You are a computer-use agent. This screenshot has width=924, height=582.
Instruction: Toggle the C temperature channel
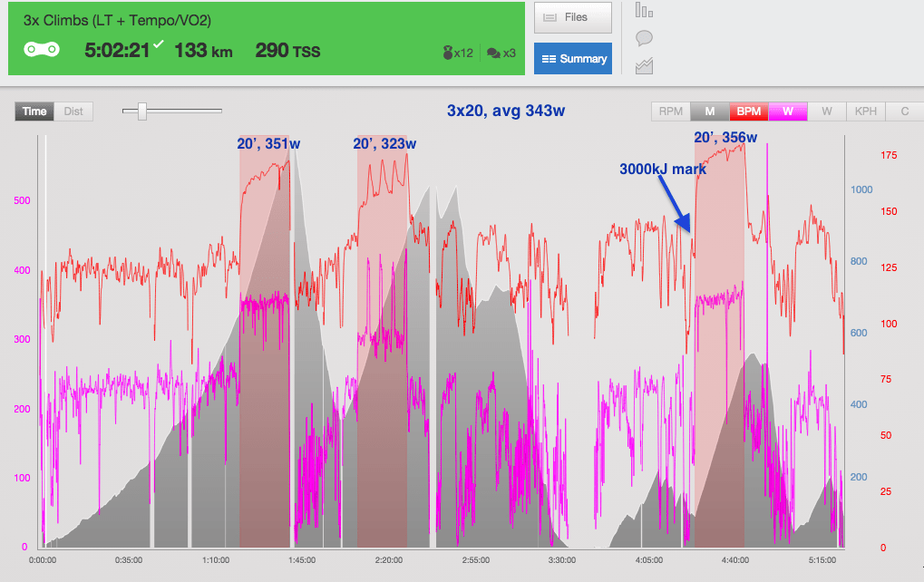[x=905, y=112]
